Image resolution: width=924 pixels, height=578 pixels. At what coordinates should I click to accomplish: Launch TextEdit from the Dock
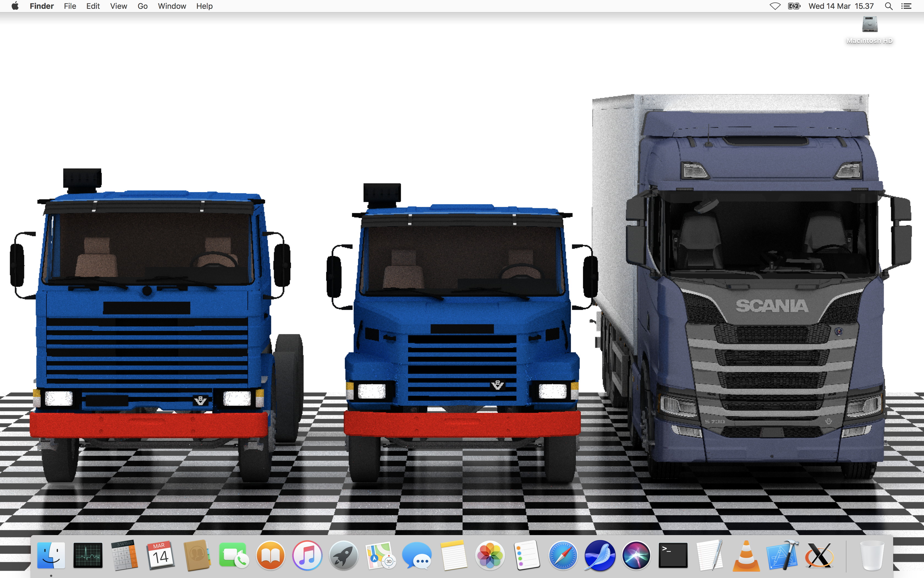[x=710, y=555]
